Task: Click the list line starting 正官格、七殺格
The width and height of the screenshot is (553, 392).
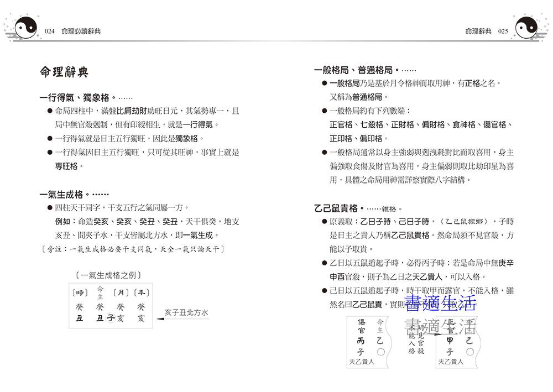Action: 421,125
